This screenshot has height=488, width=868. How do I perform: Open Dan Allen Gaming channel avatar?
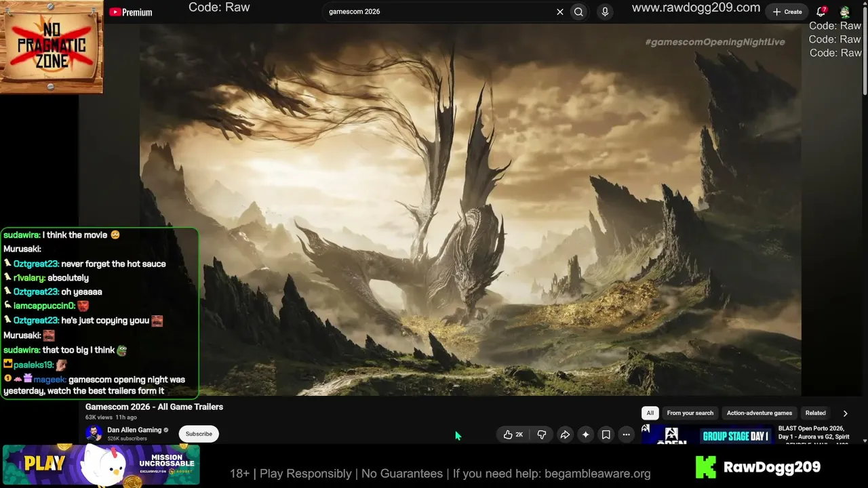(x=94, y=433)
